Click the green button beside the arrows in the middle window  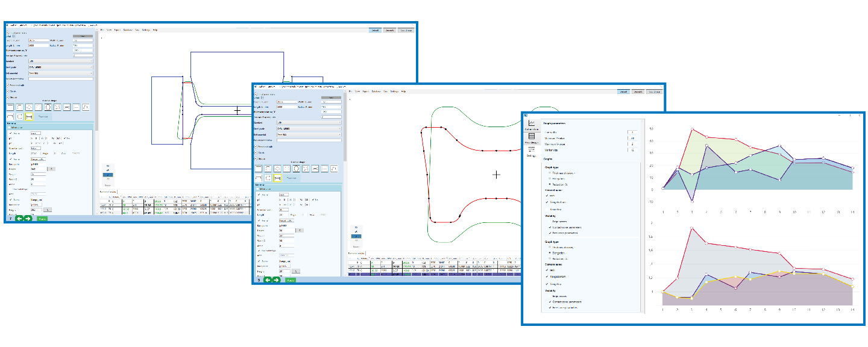291,280
